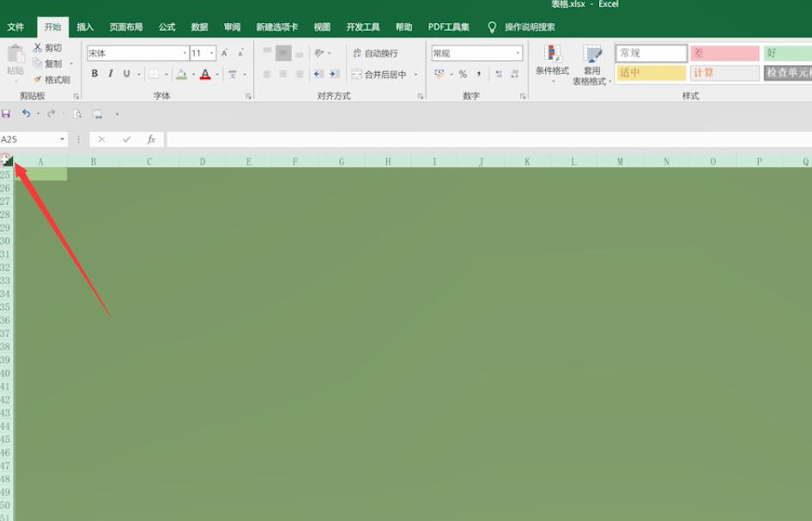Apply 适中 yellow cell style
This screenshot has height=521, width=812.
click(x=651, y=72)
